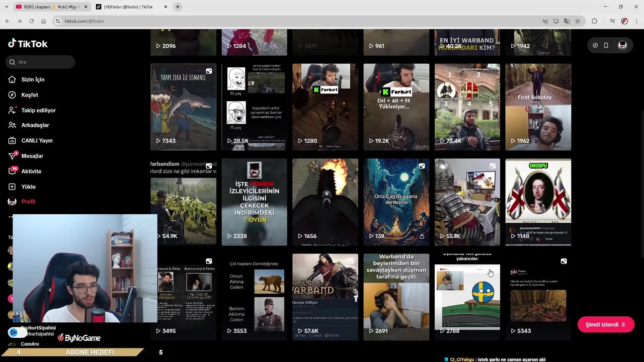
Task: Close the Förbir TikTok tab
Action: 166,7
